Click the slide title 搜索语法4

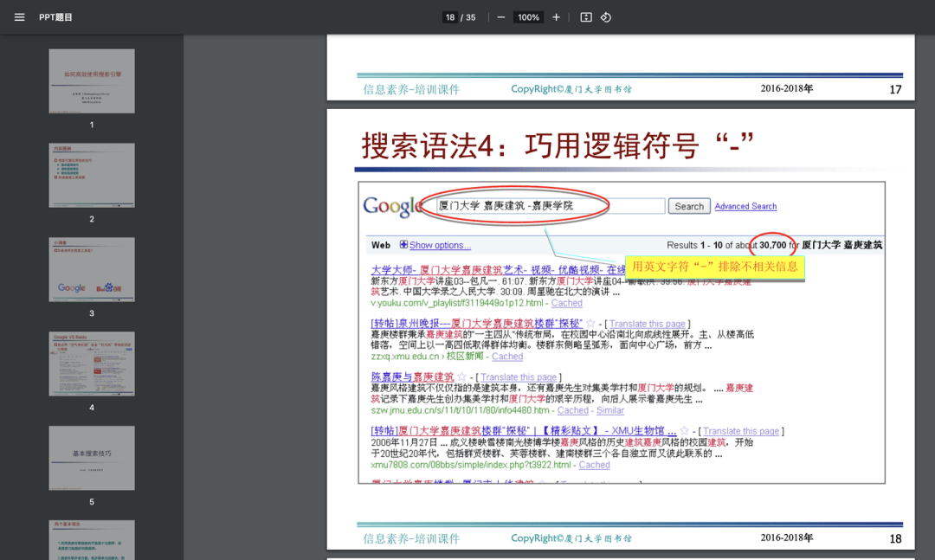(x=558, y=145)
